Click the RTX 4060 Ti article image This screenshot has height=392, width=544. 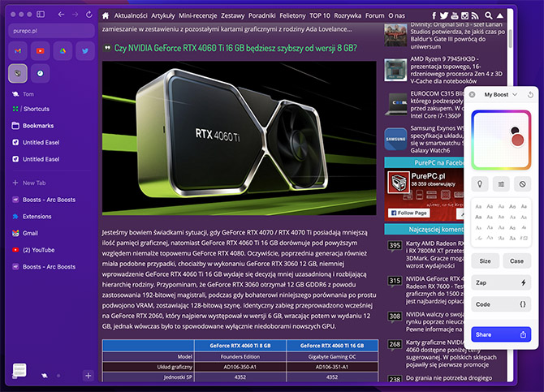(239, 138)
